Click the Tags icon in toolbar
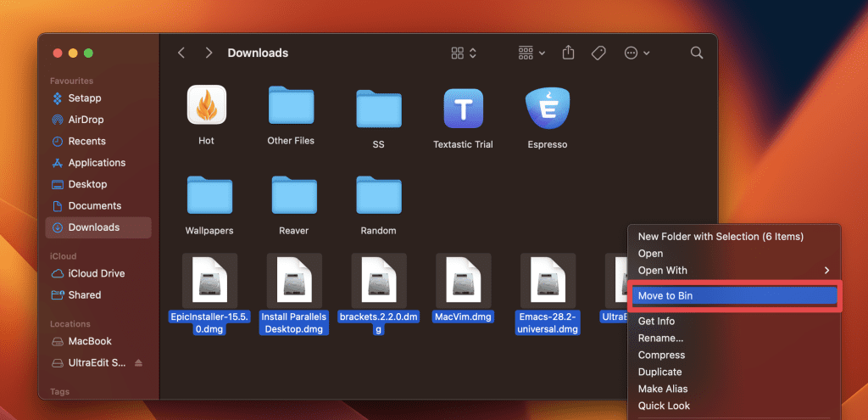Viewport: 868px width, 420px height. point(598,53)
